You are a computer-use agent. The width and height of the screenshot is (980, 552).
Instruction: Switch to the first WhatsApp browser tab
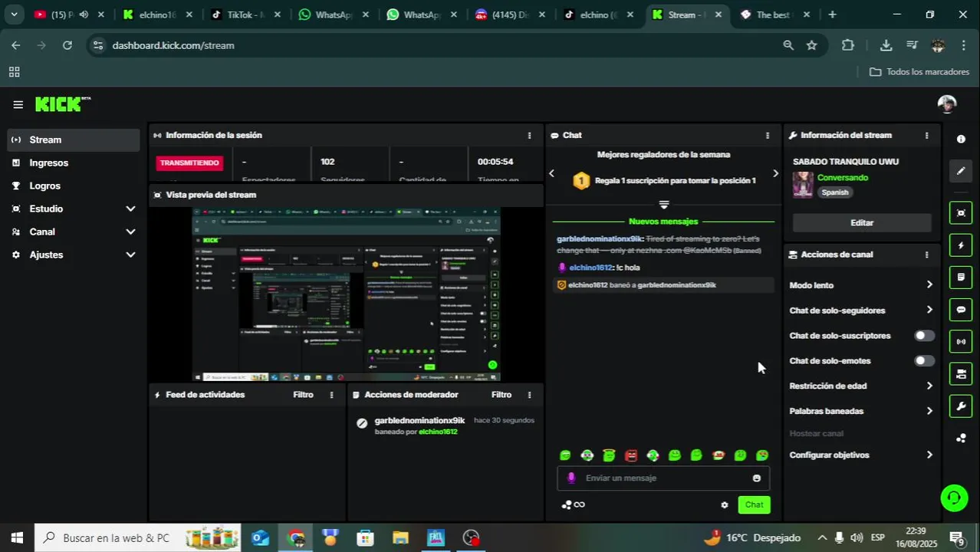[x=334, y=15]
